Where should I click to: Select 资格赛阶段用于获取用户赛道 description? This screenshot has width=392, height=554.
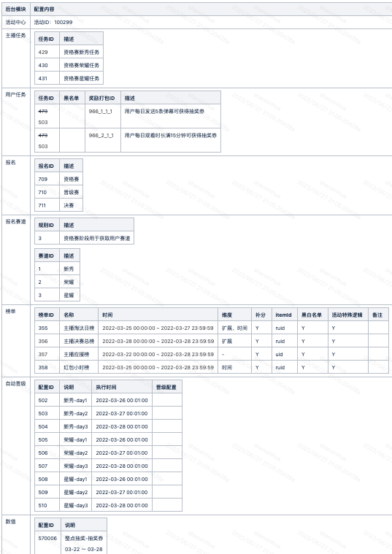[97, 238]
